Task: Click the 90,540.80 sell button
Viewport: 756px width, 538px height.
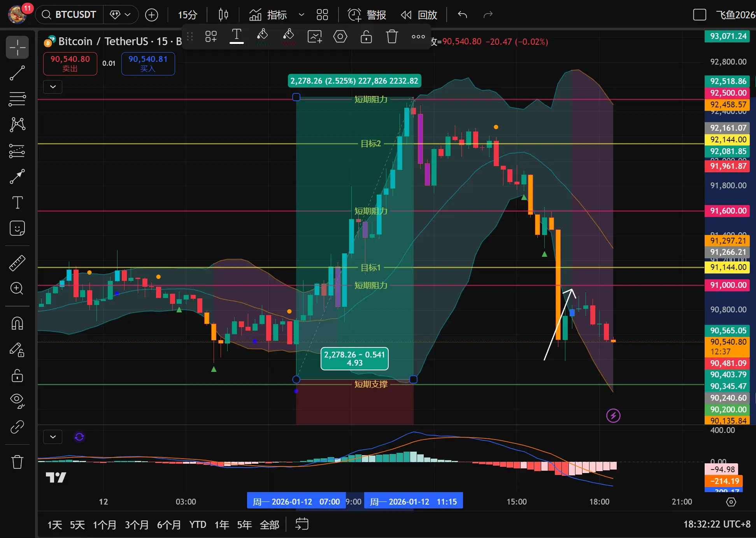Action: 70,63
